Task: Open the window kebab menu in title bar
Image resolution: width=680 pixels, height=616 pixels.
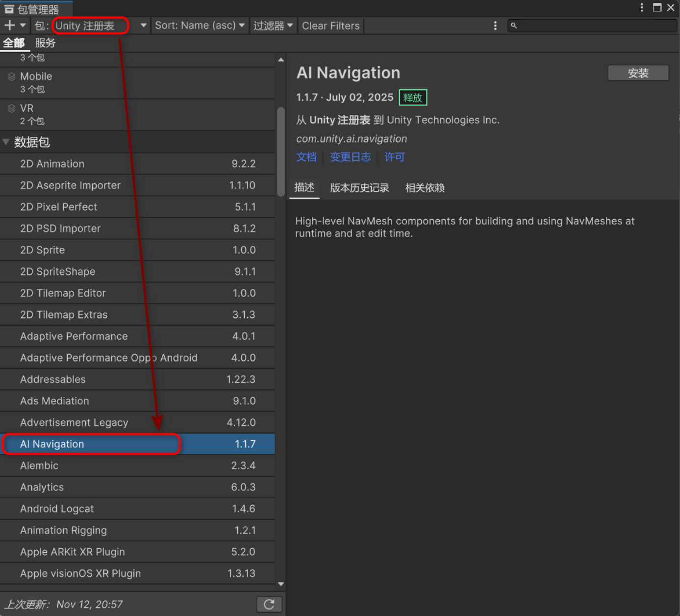Action: coord(642,7)
